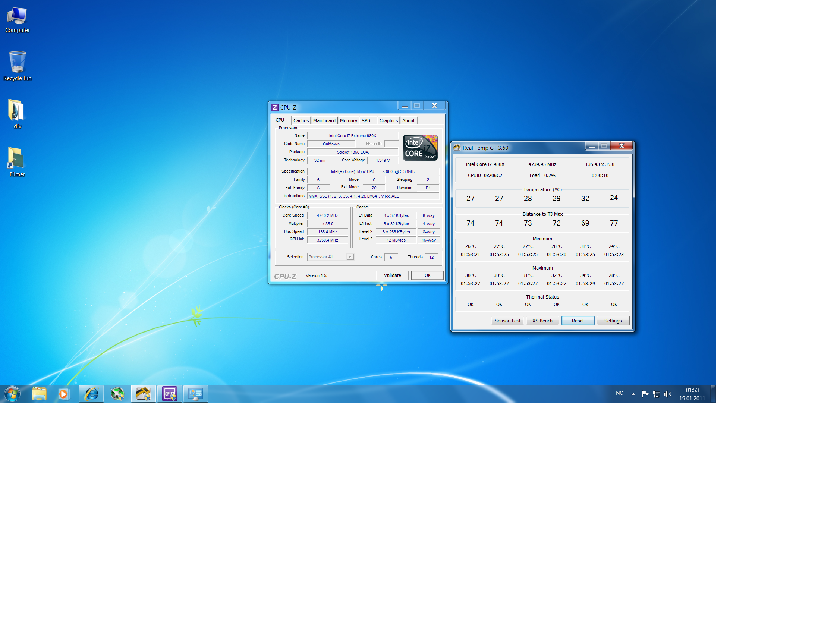Launch Windows Media Player from taskbar
The image size is (840, 630).
63,394
